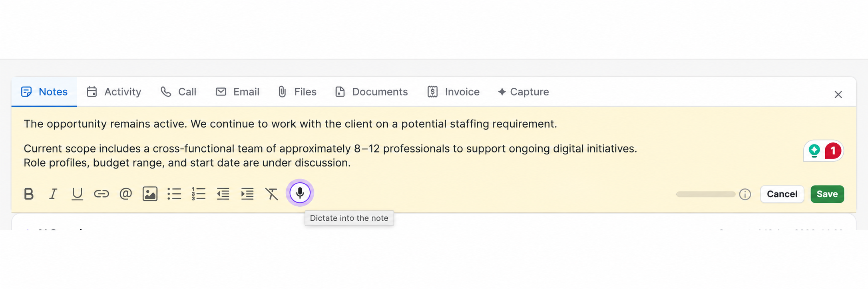Screen dimensions: 868x289
Task: Open the Activity tab
Action: tap(114, 92)
